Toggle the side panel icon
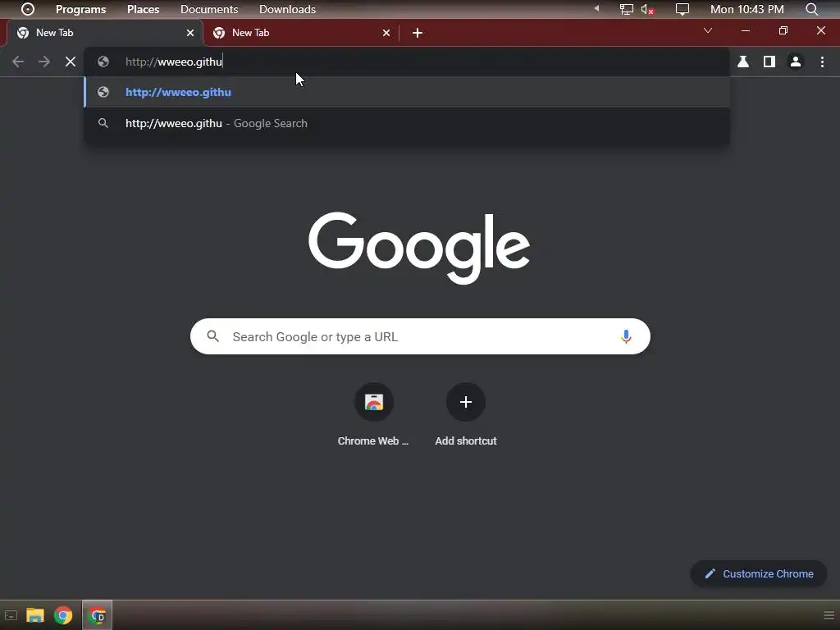Image resolution: width=840 pixels, height=630 pixels. pos(769,62)
